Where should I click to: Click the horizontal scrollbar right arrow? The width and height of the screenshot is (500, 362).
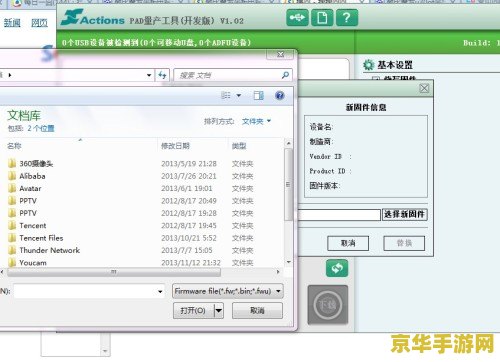tap(278, 272)
